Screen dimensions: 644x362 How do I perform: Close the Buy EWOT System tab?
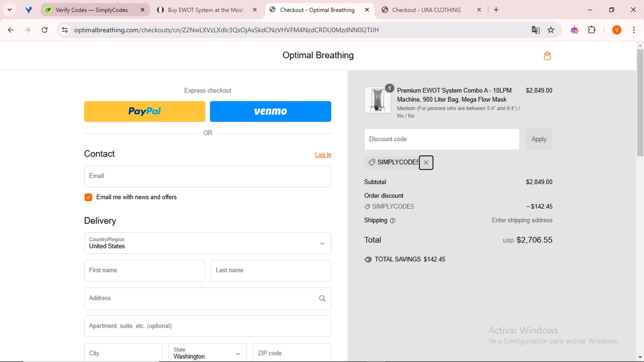255,10
